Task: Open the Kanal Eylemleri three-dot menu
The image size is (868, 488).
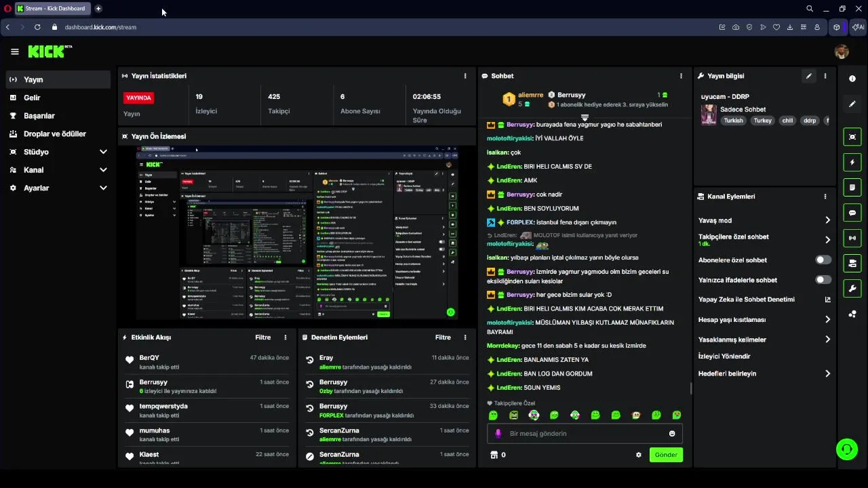Action: point(825,197)
